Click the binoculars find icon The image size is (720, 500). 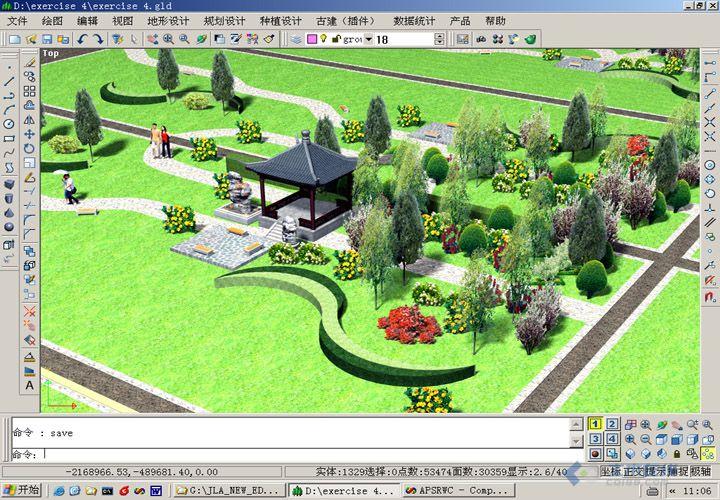coord(481,39)
